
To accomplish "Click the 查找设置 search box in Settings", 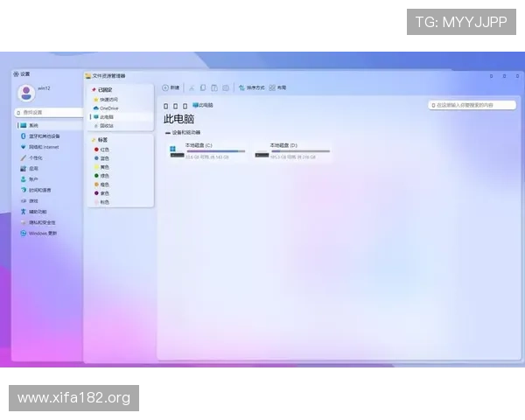I will 48,113.
